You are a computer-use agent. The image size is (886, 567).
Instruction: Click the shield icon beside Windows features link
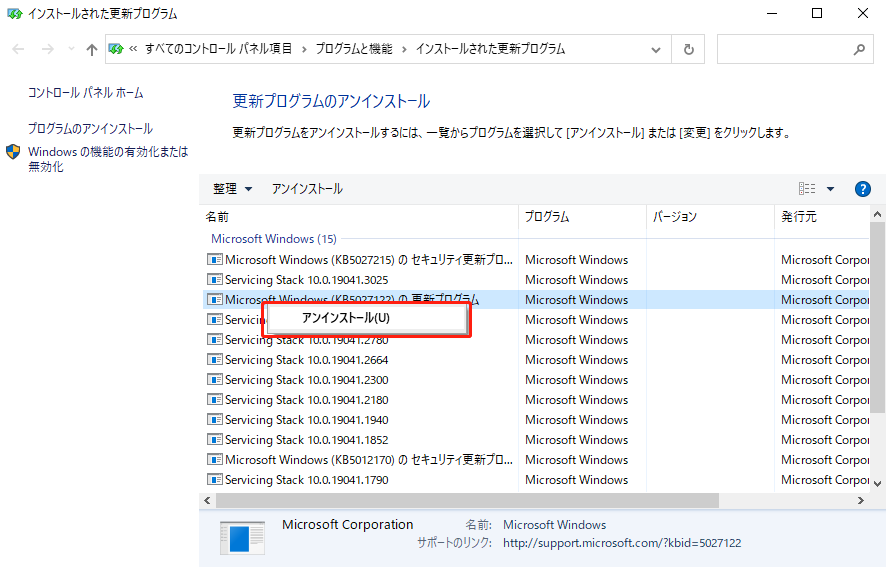[13, 152]
